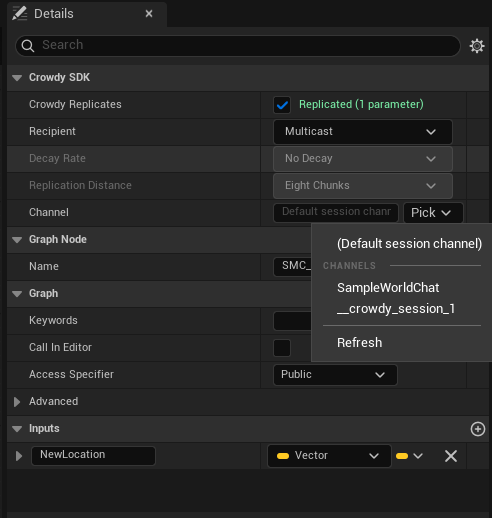492x518 pixels.
Task: Open the container type dropdown next to Vector
Action: [x=409, y=456]
